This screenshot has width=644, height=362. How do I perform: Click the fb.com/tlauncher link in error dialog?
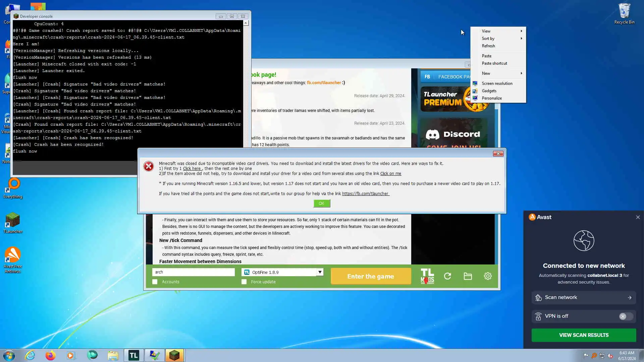(365, 194)
